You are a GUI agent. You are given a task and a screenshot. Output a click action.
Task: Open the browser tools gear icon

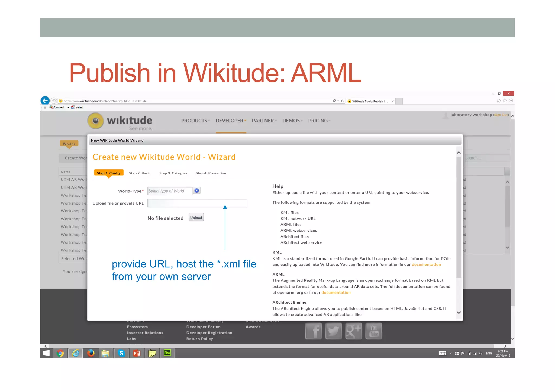click(511, 101)
